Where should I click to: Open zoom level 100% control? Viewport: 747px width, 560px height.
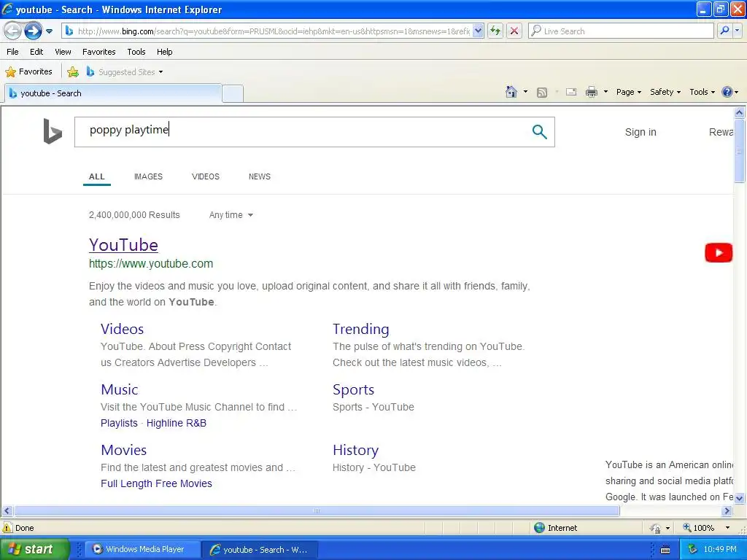click(708, 528)
